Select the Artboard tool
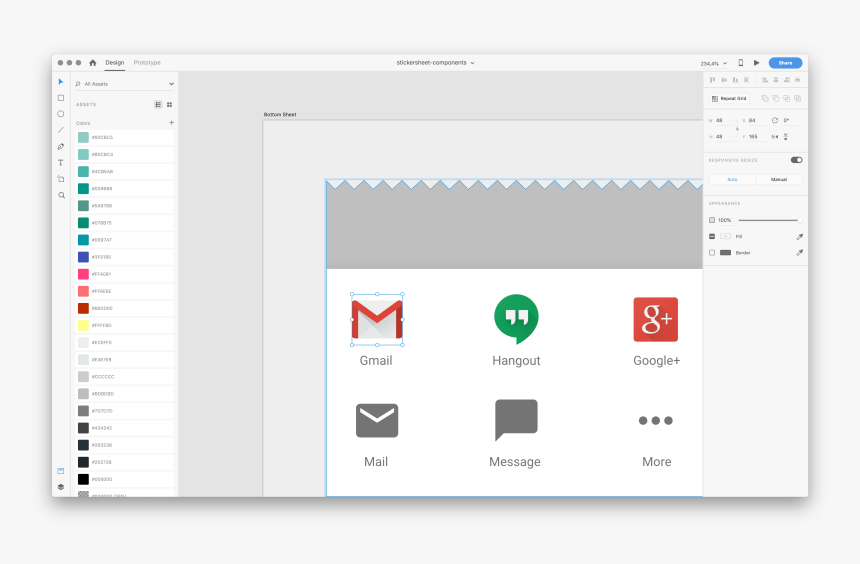The image size is (860, 564). 61,179
